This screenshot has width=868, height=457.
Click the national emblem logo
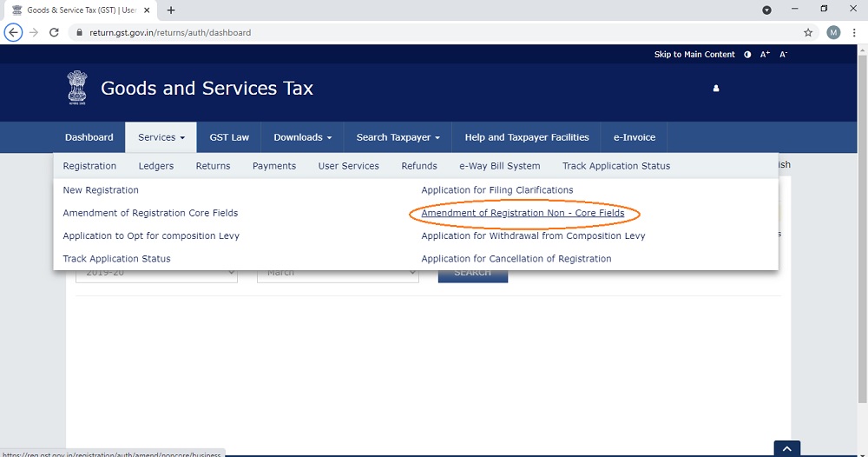77,88
